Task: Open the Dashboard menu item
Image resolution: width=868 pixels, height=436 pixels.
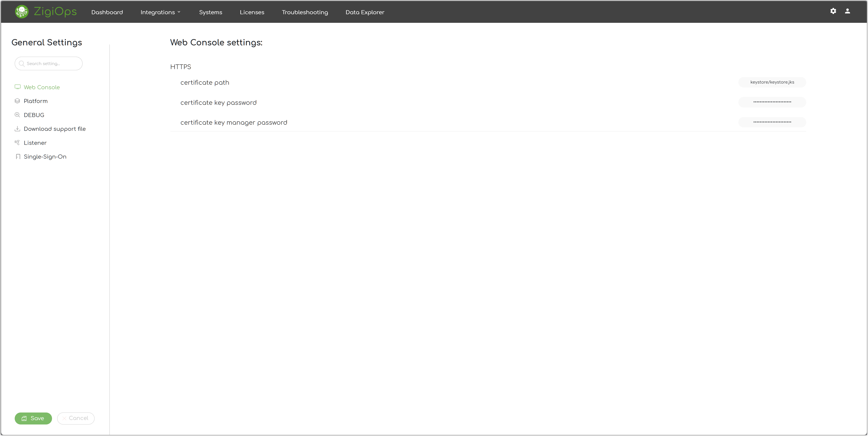Action: point(107,12)
